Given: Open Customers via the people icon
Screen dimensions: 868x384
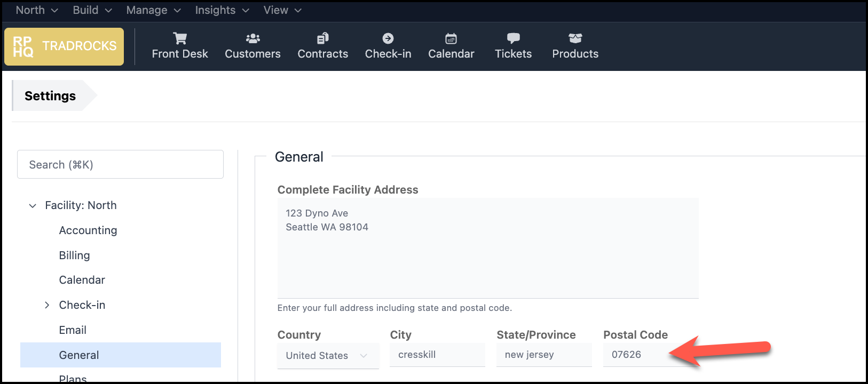Looking at the screenshot, I should click(x=252, y=38).
